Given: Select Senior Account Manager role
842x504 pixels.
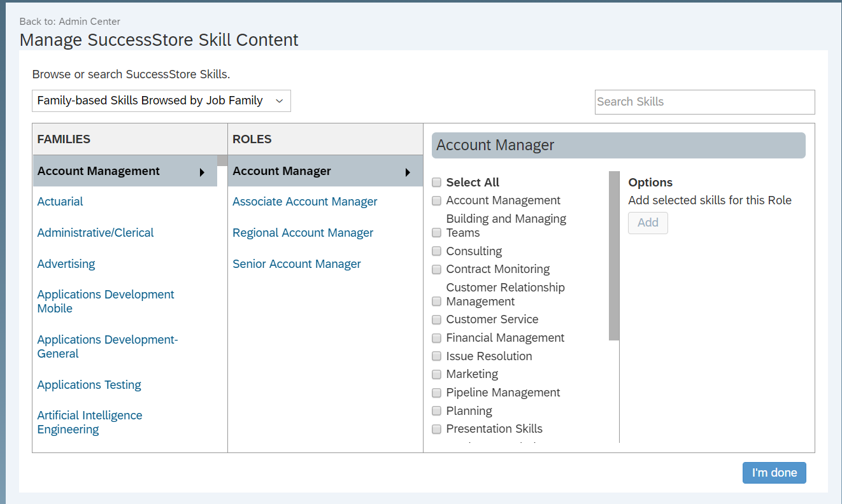Looking at the screenshot, I should coord(297,264).
